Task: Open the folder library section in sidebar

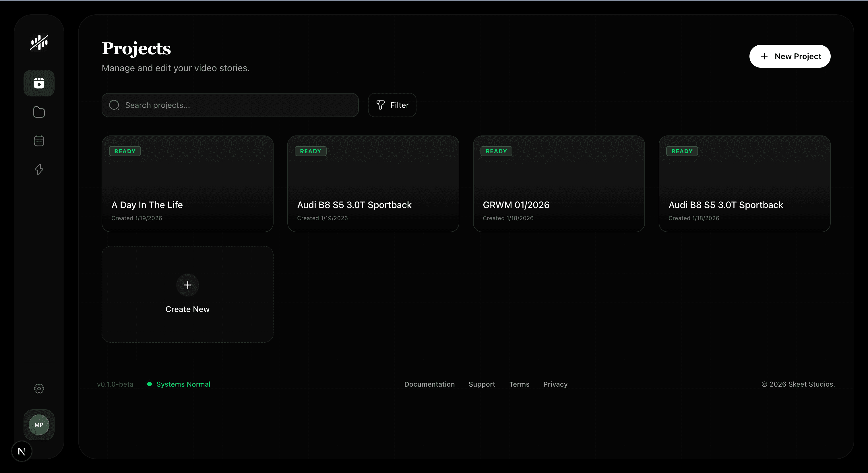Action: click(39, 112)
